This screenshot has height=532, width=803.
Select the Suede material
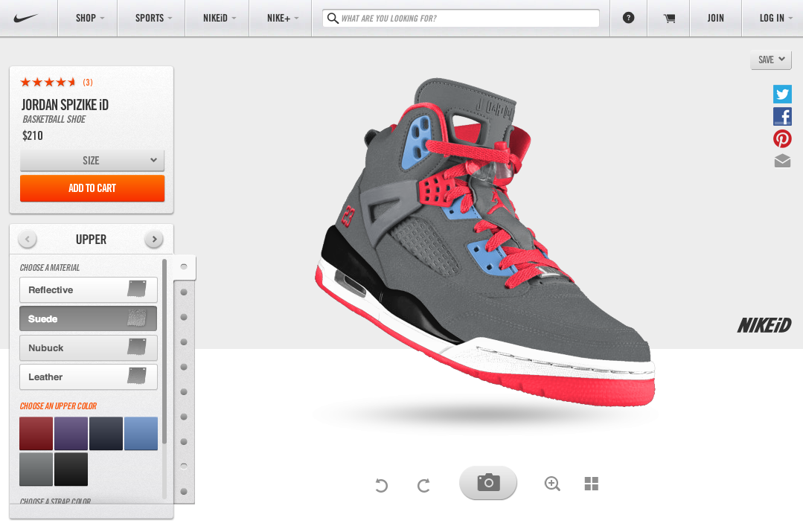pos(88,318)
